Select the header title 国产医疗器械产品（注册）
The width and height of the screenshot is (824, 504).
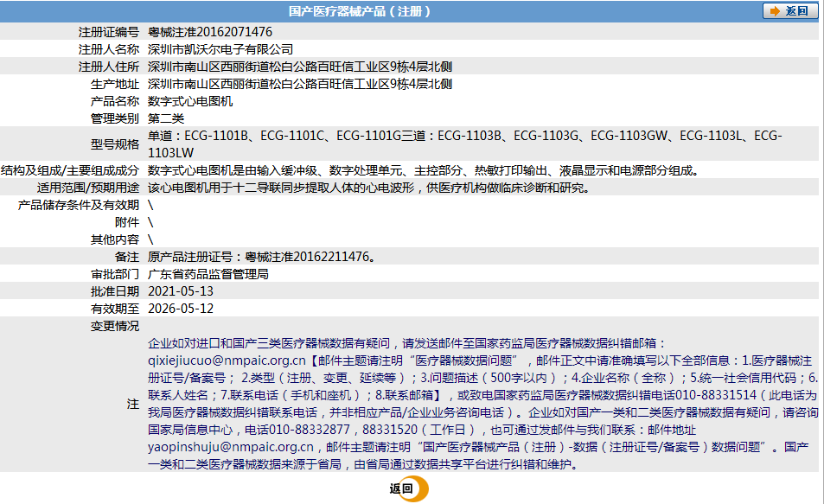point(360,11)
